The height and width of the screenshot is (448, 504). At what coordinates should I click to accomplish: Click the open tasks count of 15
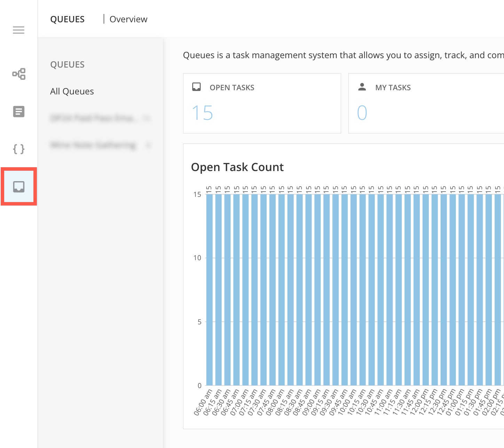click(x=202, y=113)
